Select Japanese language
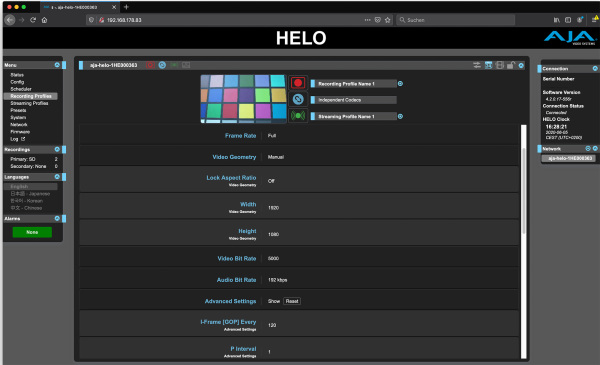600x365 pixels. (30, 194)
